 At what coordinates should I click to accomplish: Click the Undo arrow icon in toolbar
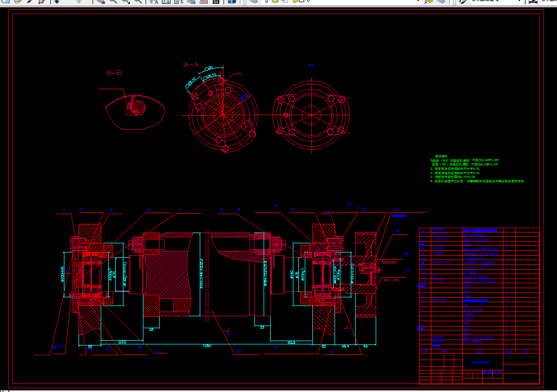click(57, 2)
